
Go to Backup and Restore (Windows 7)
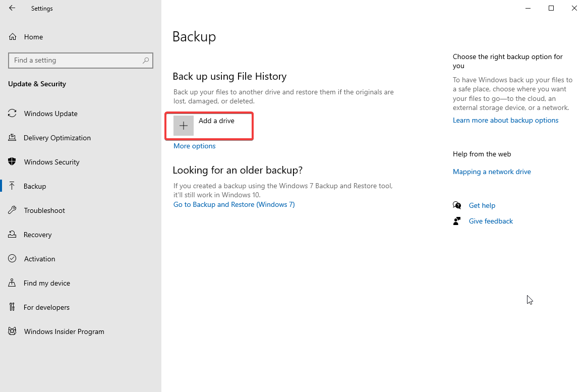coord(234,204)
